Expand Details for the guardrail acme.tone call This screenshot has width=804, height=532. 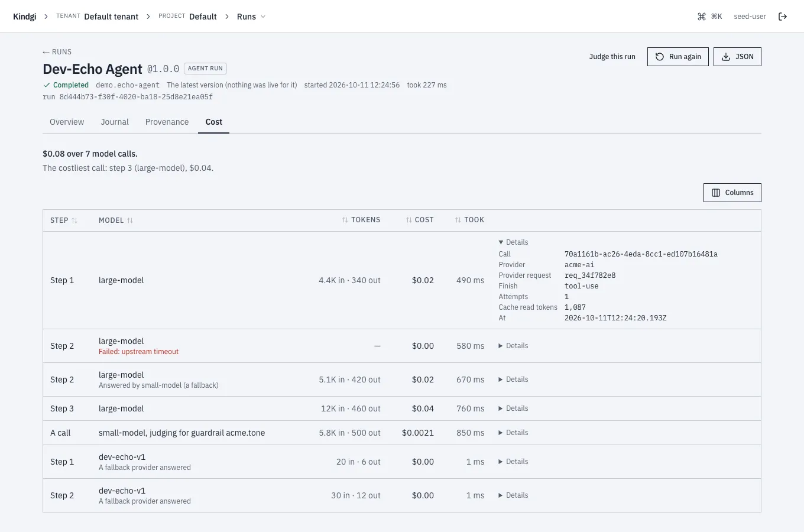513,433
